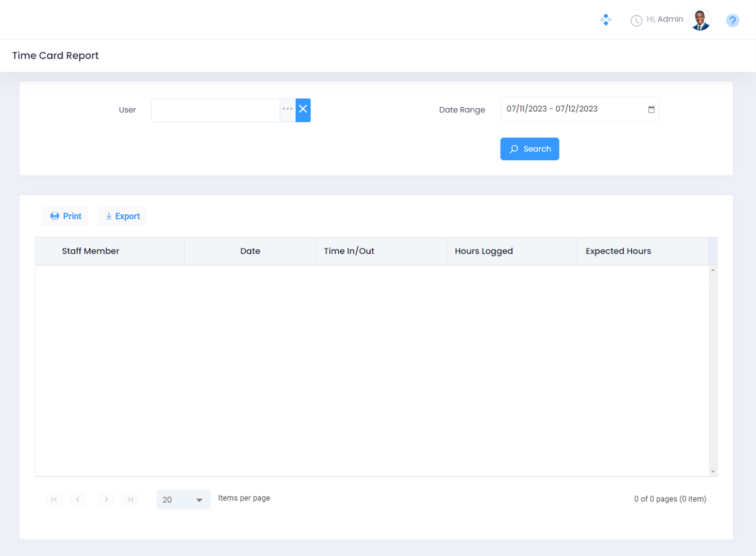Click inside the User input field

click(215, 110)
